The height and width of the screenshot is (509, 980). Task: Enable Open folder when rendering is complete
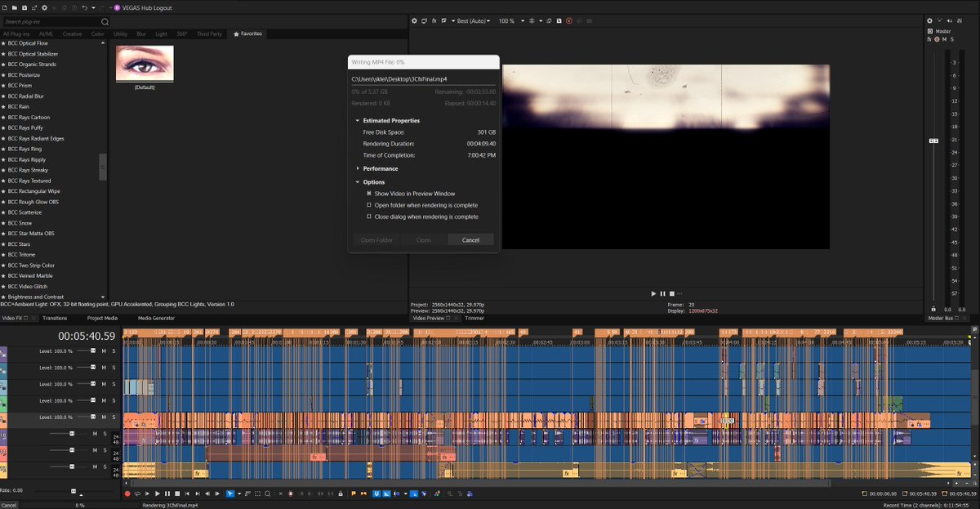tap(369, 205)
